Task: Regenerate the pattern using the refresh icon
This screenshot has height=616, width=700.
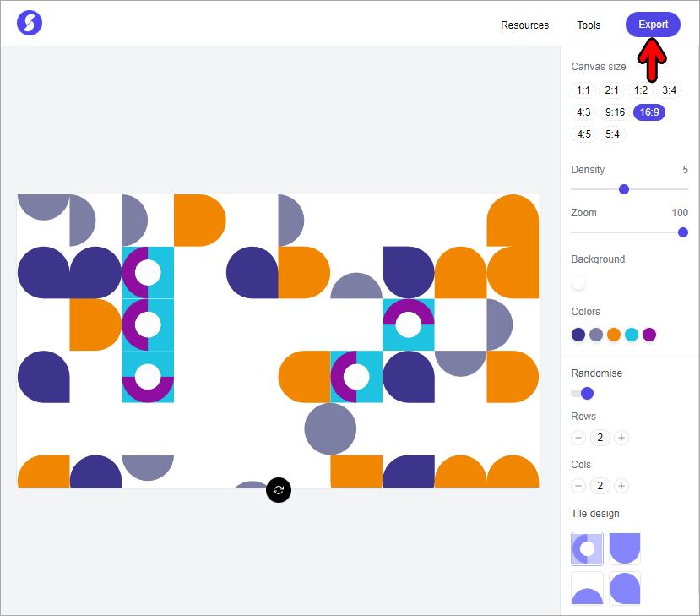Action: pos(279,490)
